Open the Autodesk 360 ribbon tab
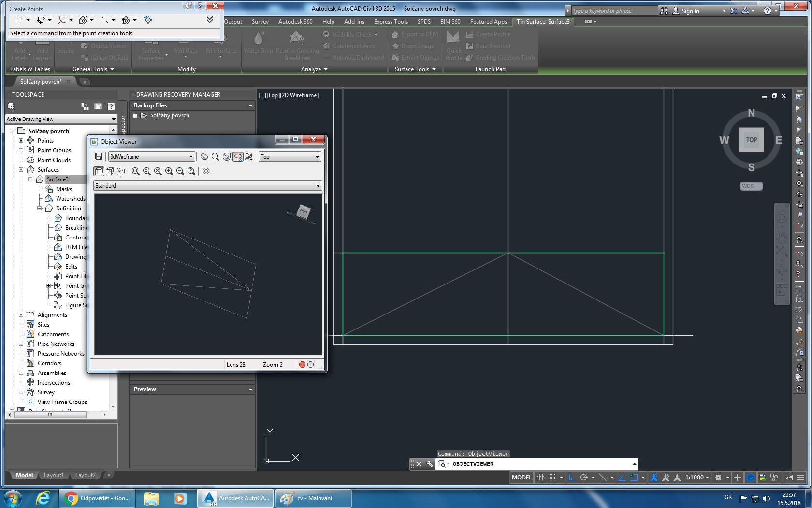This screenshot has width=812, height=508. point(295,22)
